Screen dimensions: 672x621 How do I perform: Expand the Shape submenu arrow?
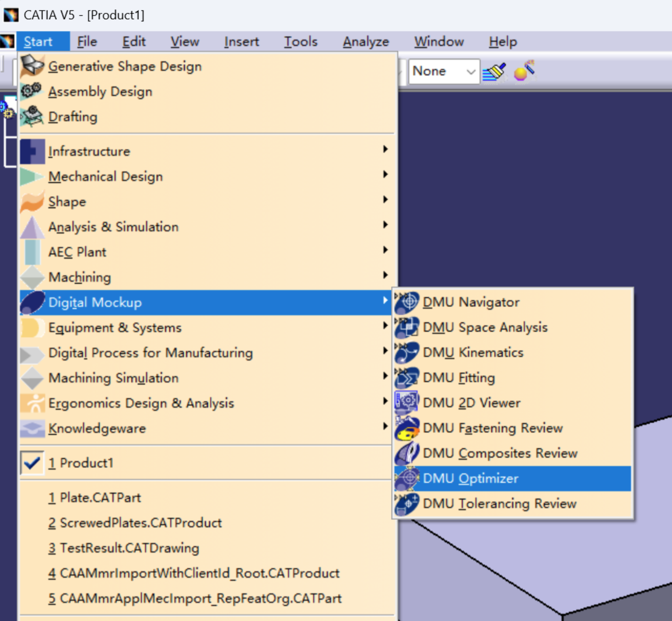[385, 200]
